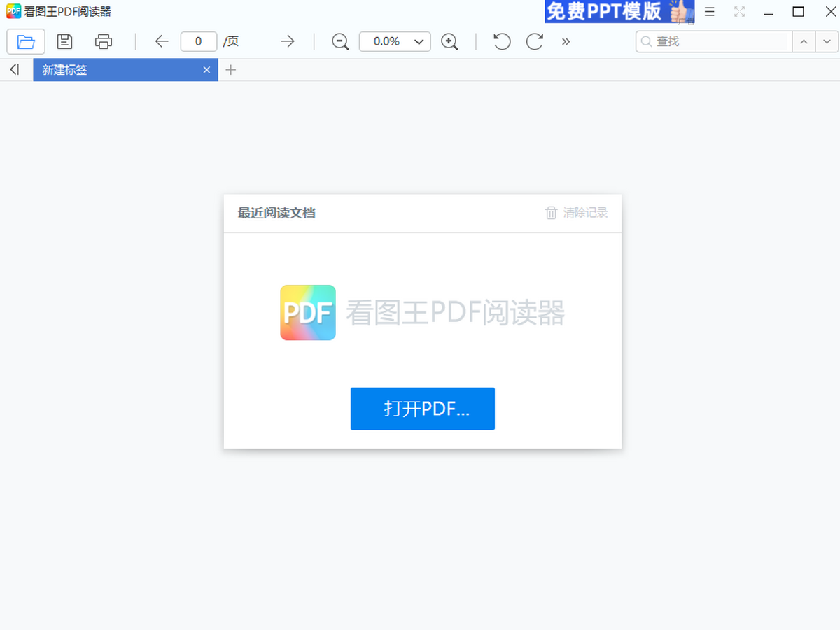The width and height of the screenshot is (840, 630).
Task: Click the page number input field
Action: click(x=198, y=42)
